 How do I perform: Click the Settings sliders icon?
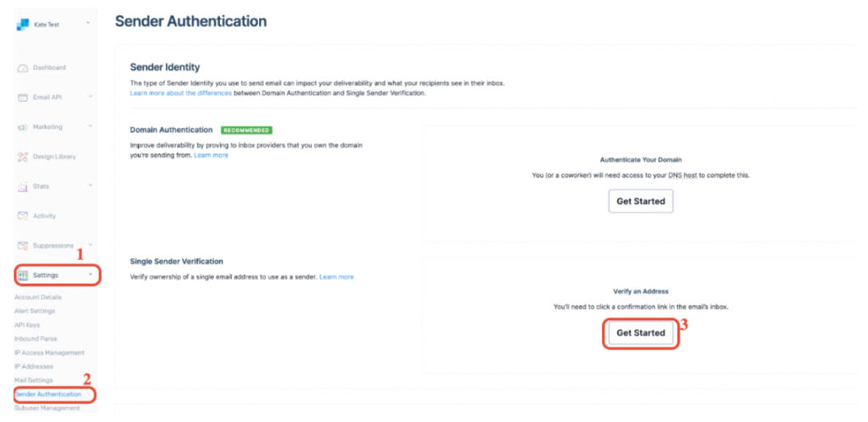pyautogui.click(x=23, y=275)
